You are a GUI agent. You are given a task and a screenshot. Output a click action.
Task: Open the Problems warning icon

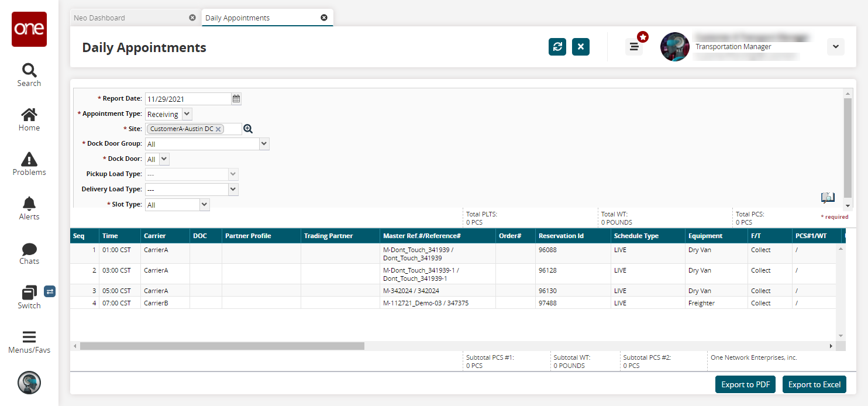(x=29, y=159)
